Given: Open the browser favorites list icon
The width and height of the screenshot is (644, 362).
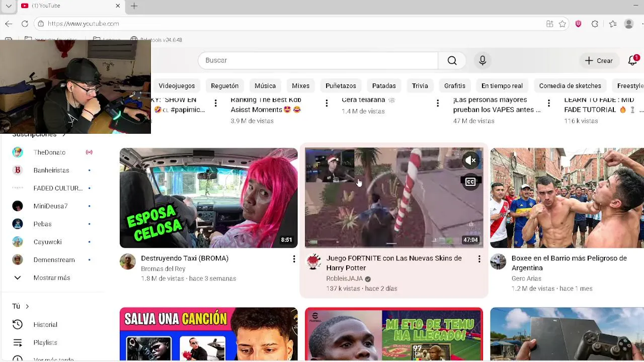Looking at the screenshot, I should point(612,24).
